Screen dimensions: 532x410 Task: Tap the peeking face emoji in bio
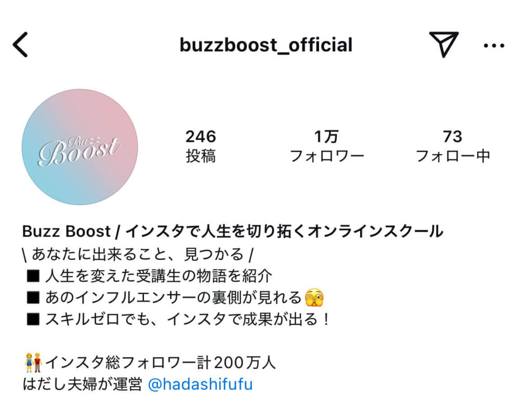pyautogui.click(x=314, y=298)
